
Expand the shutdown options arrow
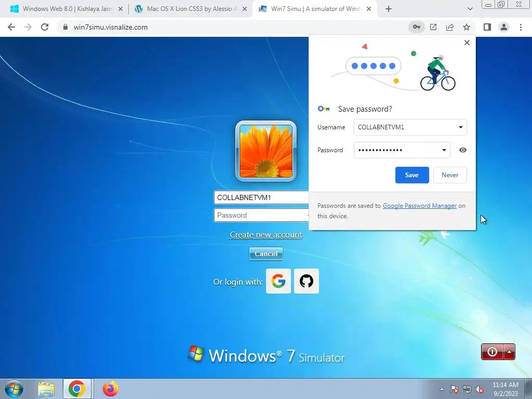coord(509,352)
